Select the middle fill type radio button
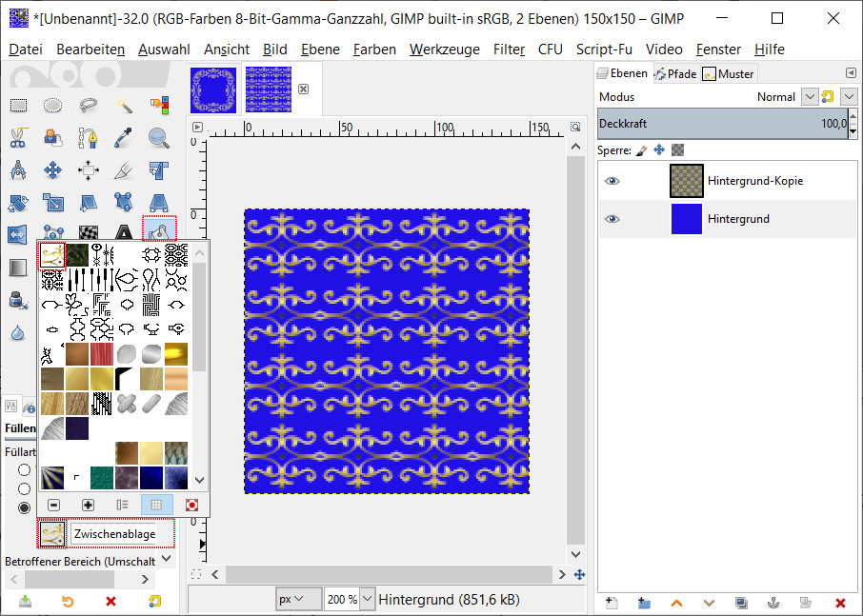The height and width of the screenshot is (616, 863). tap(24, 488)
